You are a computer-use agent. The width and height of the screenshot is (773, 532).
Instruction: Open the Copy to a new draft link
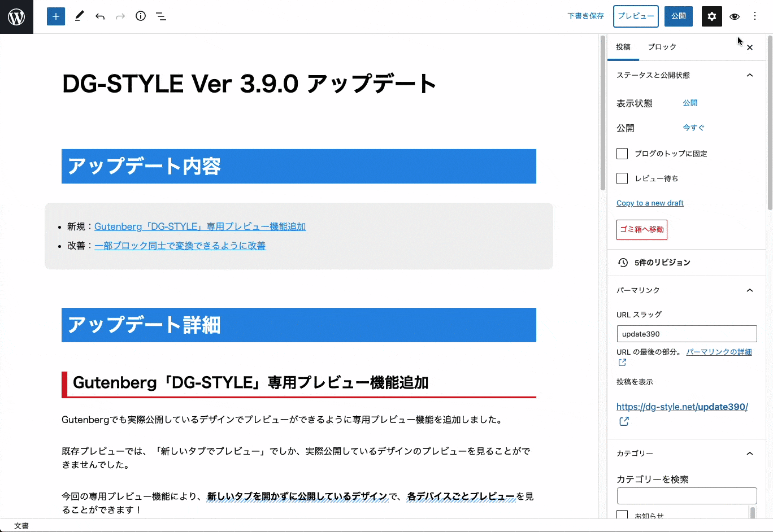point(650,203)
